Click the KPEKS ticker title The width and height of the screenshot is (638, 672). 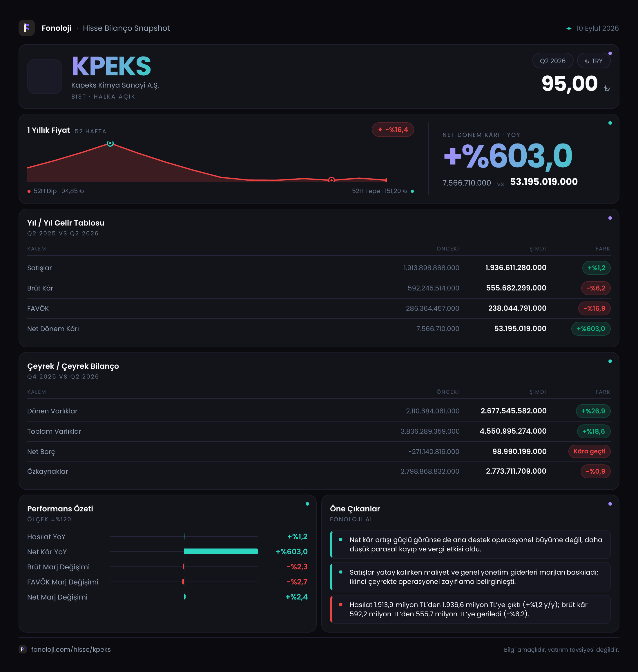point(111,66)
